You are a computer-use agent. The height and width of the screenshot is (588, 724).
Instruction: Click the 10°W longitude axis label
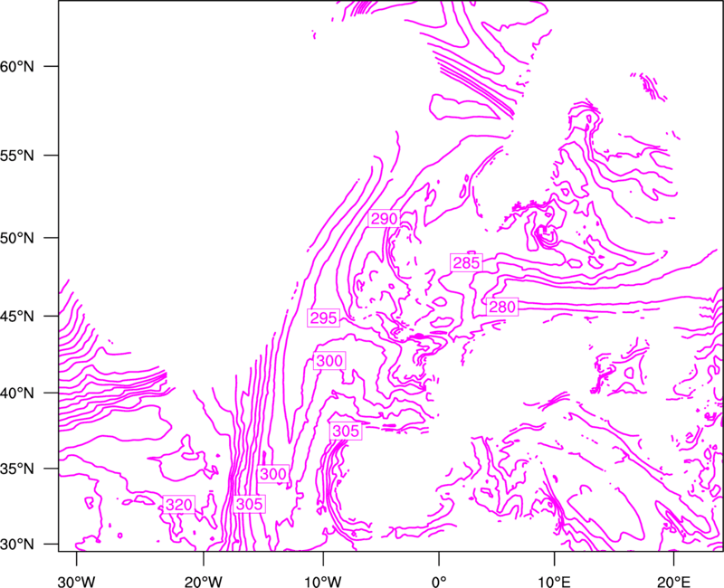click(x=323, y=582)
